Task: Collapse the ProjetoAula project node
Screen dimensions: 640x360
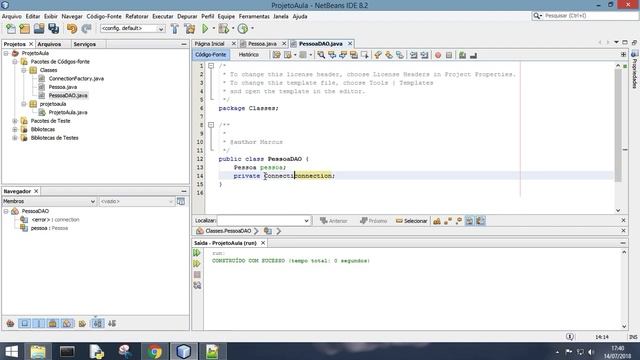Action: pos(6,53)
